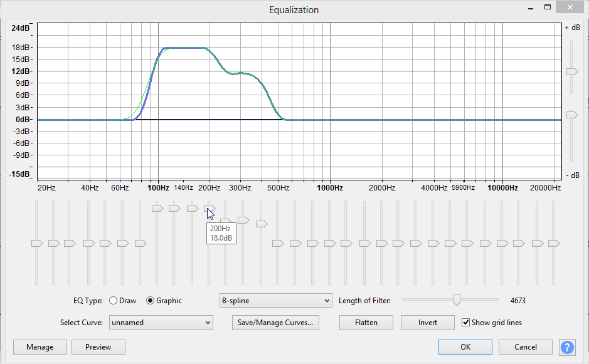Toggle the Show grid lines checkbox
This screenshot has height=364, width=589.
point(465,323)
